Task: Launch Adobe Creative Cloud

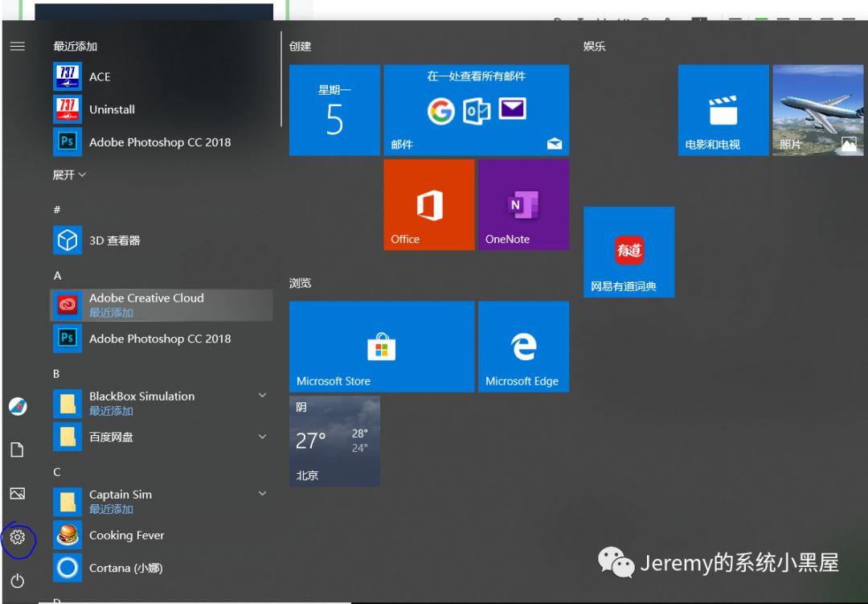Action: [162, 305]
